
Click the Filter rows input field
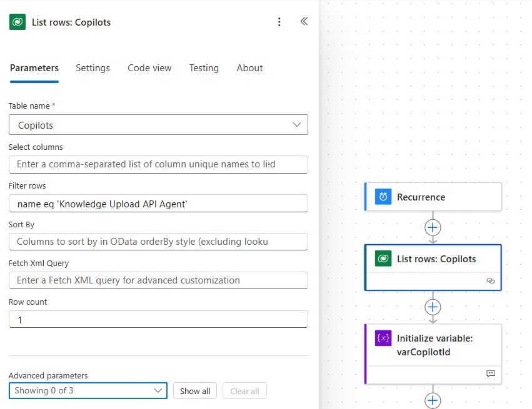click(158, 204)
